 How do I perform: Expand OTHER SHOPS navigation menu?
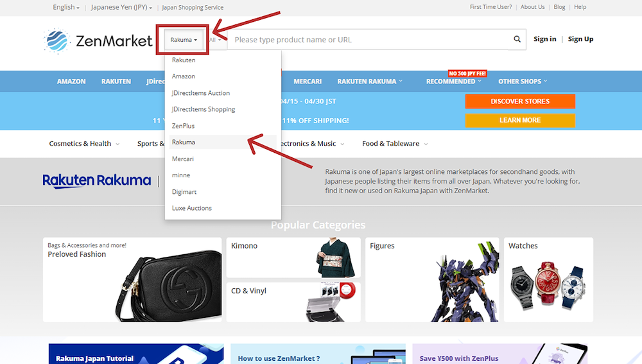(523, 82)
